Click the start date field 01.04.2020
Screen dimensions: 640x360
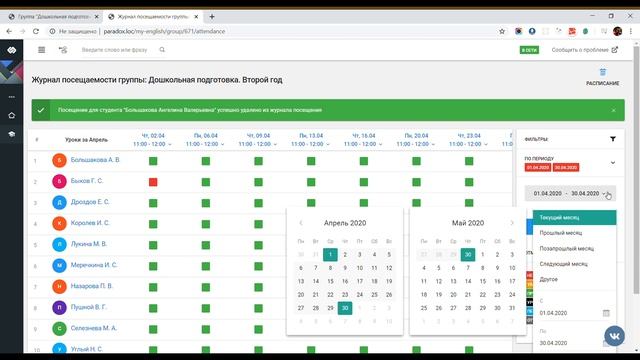(569, 313)
